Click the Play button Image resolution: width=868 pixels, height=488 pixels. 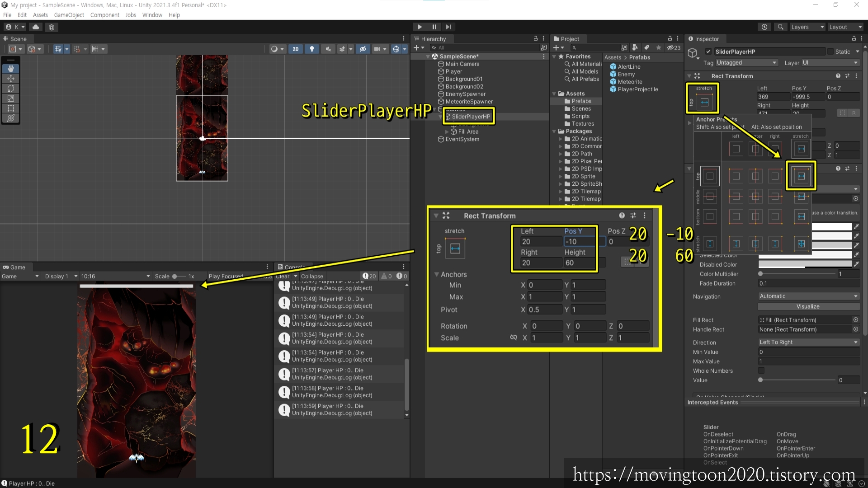420,27
